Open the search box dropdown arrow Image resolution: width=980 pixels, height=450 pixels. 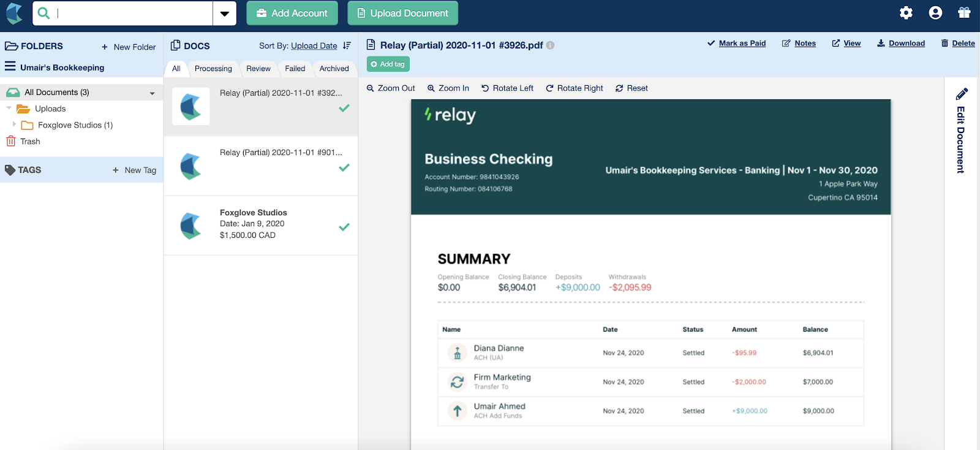(225, 13)
